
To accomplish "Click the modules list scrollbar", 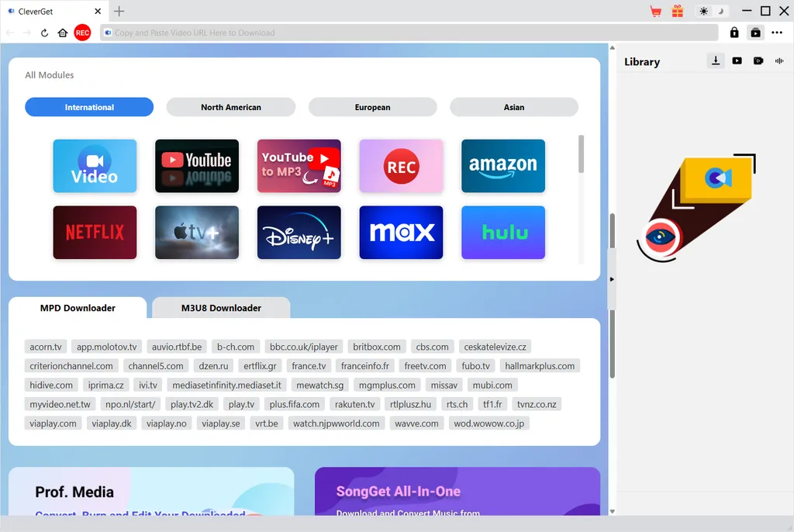I will click(581, 154).
